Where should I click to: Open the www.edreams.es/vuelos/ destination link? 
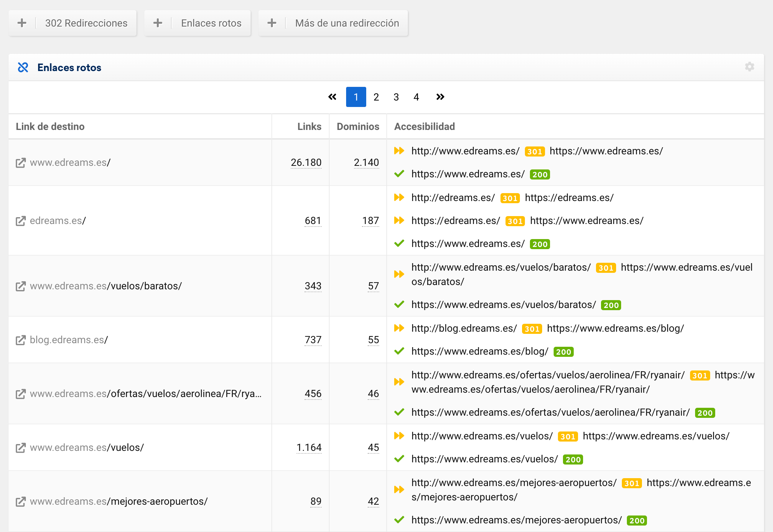tap(87, 448)
